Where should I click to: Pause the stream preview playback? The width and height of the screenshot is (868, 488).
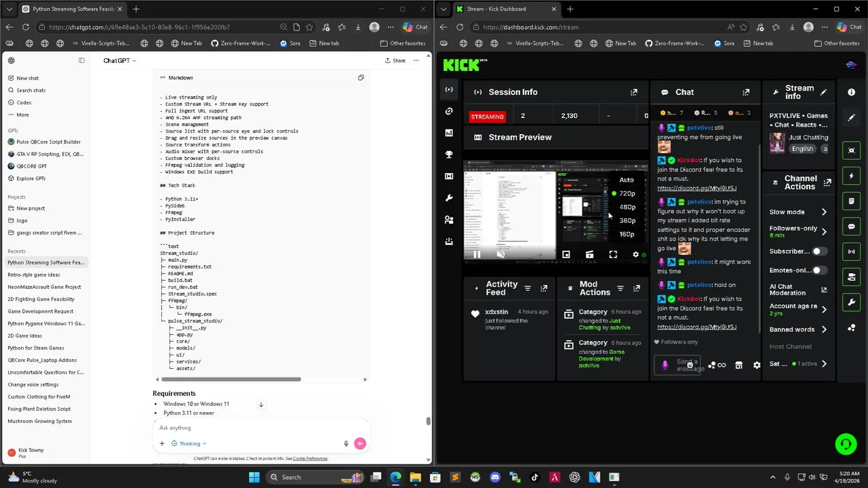tap(477, 254)
